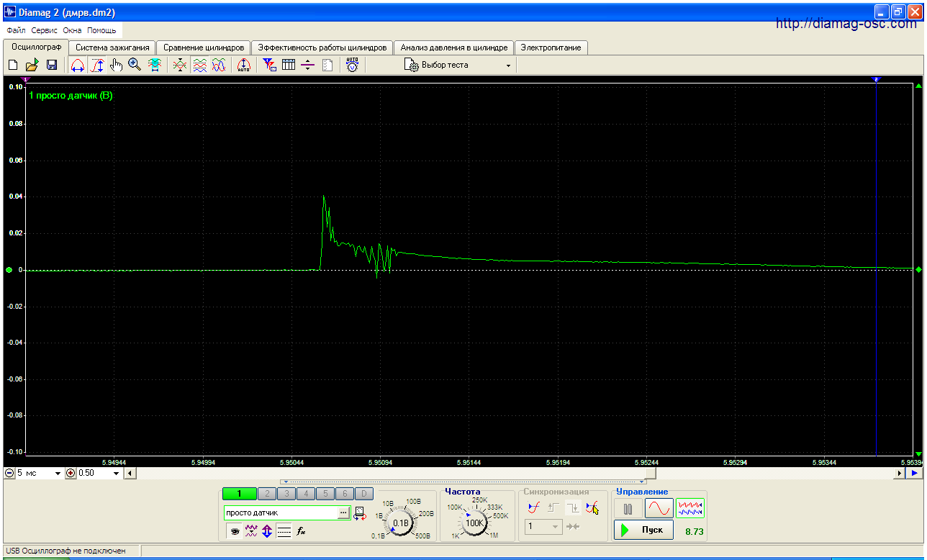Toggle the vertical cursors measurement tool
927x560 pixels.
pyautogui.click(x=97, y=65)
